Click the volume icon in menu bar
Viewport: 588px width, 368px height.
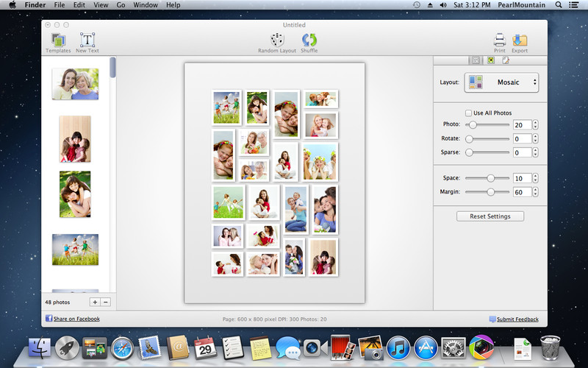[443, 5]
